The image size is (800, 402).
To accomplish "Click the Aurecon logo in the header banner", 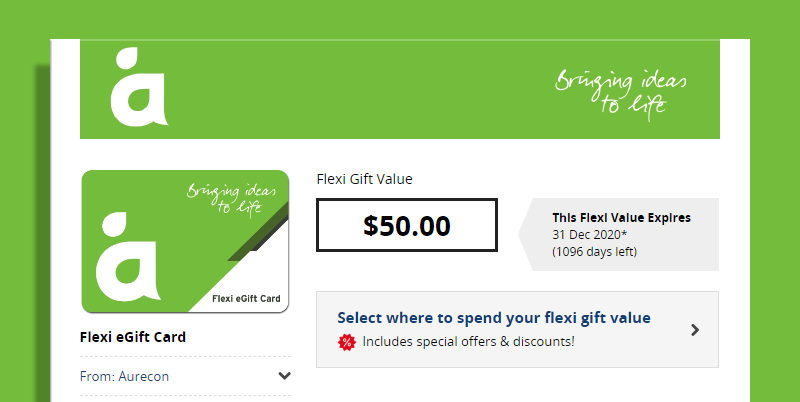I will tap(139, 87).
